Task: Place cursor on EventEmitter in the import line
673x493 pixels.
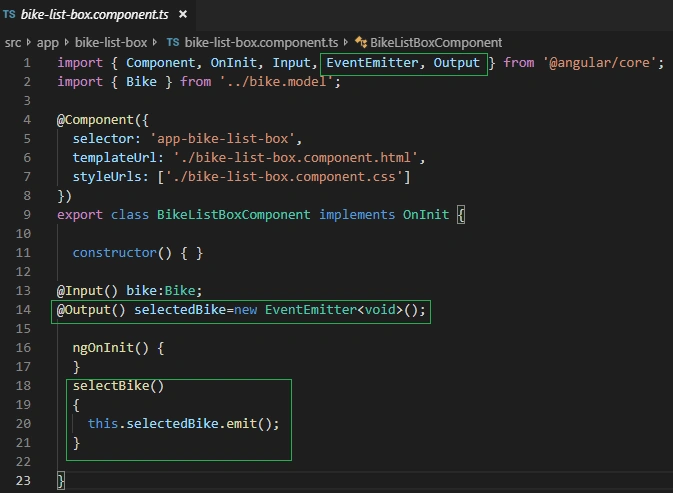Action: (372, 63)
